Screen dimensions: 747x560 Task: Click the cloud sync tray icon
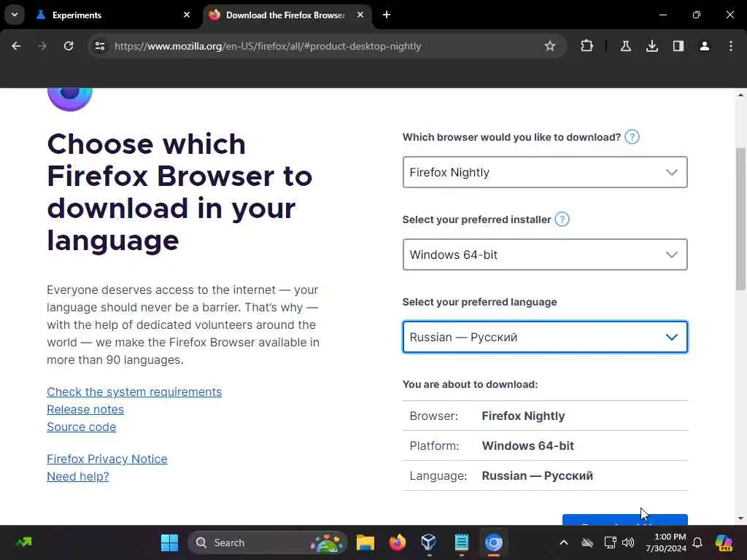tap(587, 542)
